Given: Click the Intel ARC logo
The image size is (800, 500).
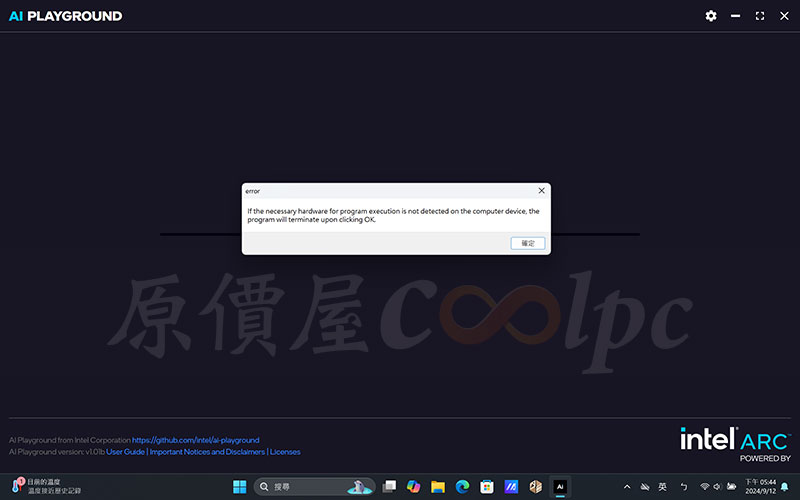Looking at the screenshot, I should click(x=735, y=444).
